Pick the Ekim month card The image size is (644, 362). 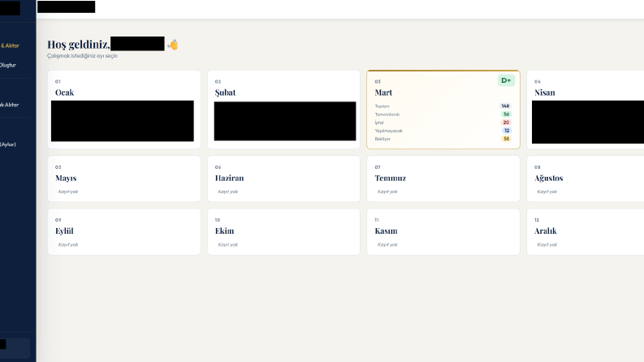coord(283,232)
